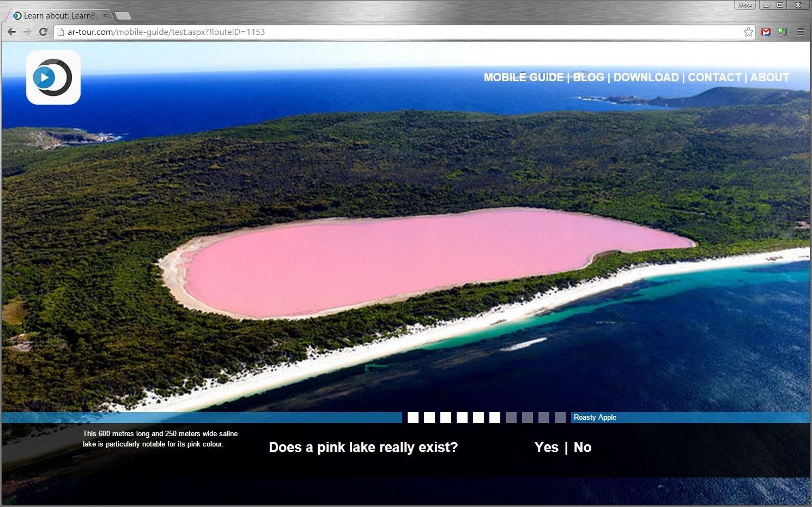Answer Yes to the pink lake question
This screenshot has width=812, height=507.
546,447
